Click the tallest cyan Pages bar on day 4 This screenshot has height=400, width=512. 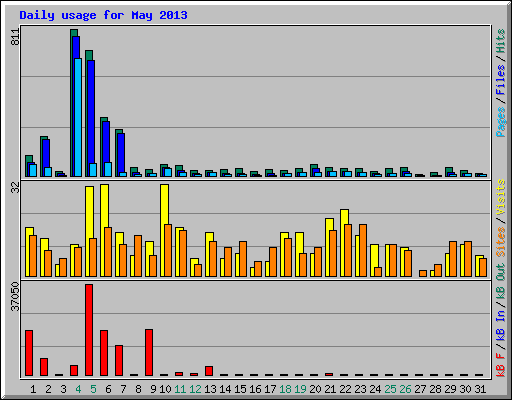coord(78,118)
